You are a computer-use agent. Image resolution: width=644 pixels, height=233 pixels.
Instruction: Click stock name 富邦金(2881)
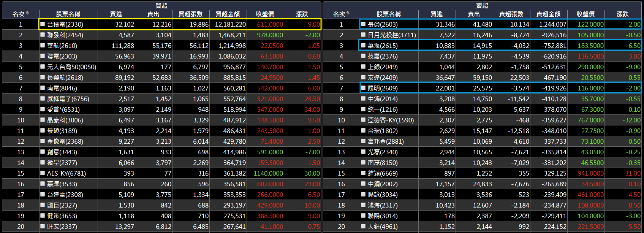point(386,141)
